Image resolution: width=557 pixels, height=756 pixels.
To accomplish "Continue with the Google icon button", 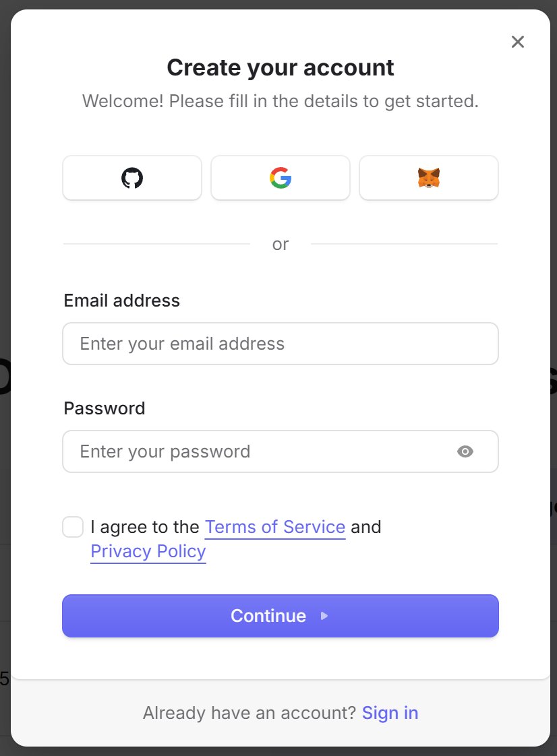I will 281,179.
